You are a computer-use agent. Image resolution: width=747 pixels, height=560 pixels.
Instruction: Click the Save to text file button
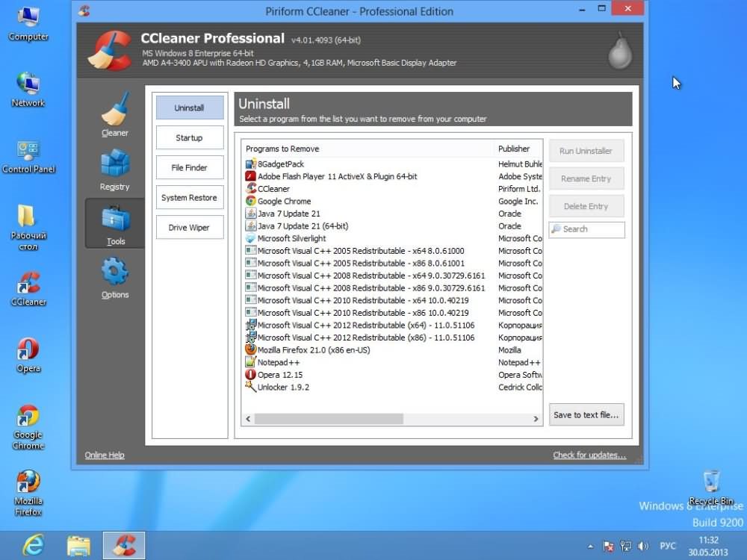pos(586,415)
